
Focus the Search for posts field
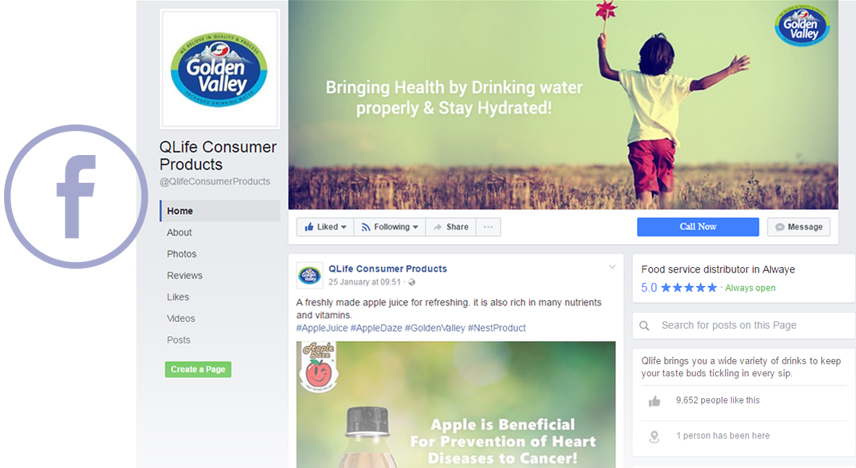click(x=744, y=325)
